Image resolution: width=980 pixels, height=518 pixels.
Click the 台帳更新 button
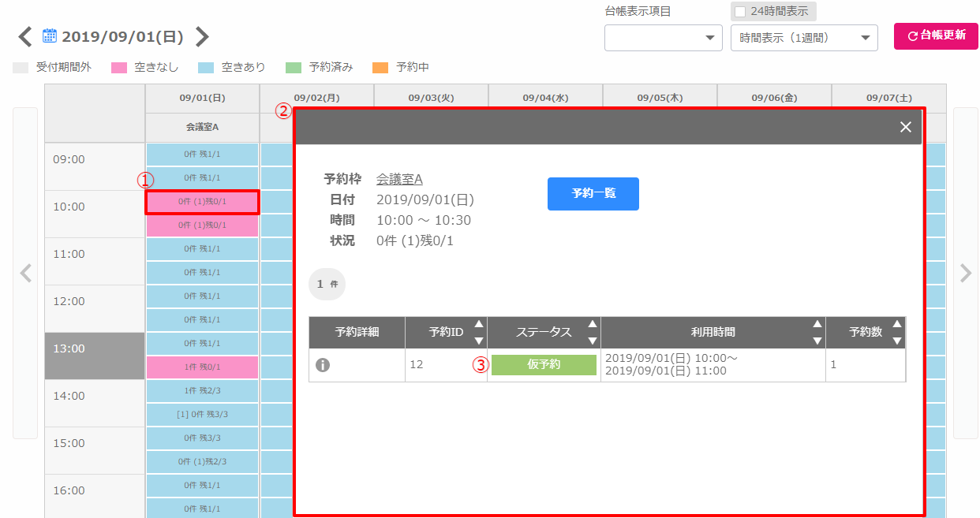tap(936, 35)
